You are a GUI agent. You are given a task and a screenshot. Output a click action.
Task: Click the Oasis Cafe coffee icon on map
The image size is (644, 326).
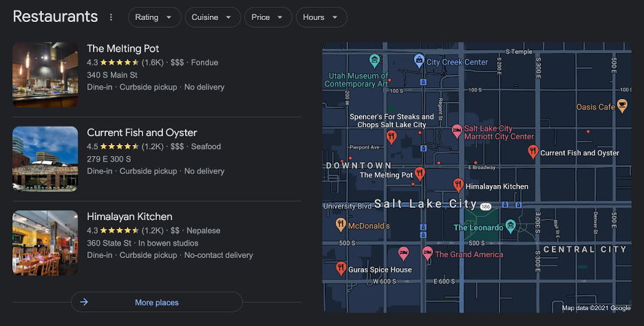(x=622, y=106)
